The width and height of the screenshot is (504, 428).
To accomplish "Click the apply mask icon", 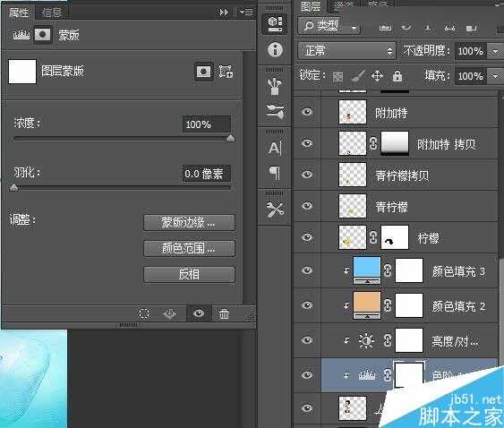I will tap(170, 313).
